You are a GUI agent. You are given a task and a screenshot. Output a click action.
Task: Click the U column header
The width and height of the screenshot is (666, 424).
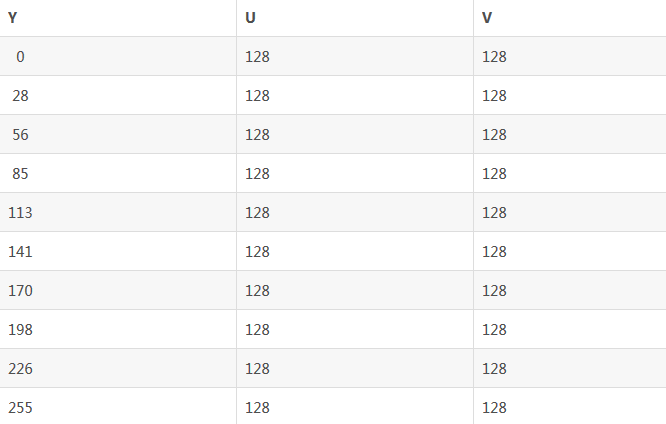click(250, 18)
